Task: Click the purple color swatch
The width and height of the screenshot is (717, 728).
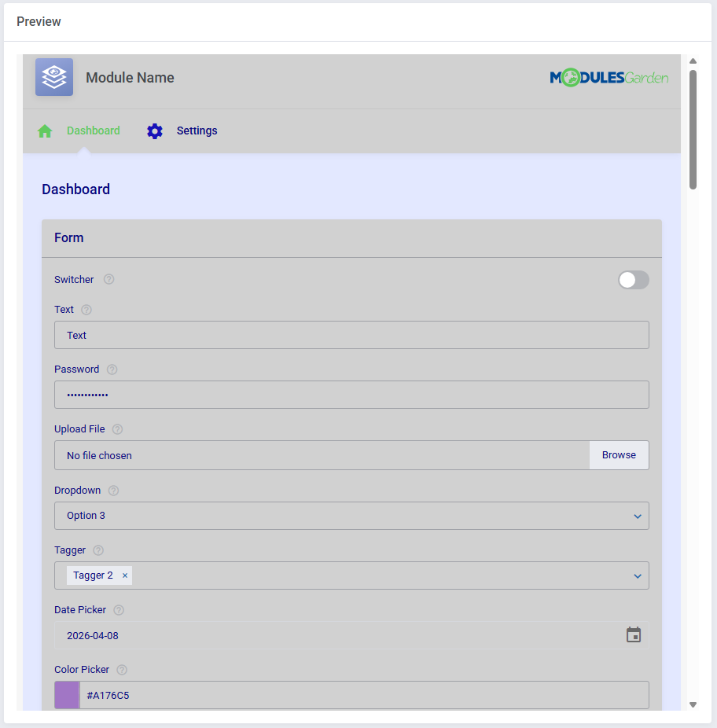Action: (67, 695)
